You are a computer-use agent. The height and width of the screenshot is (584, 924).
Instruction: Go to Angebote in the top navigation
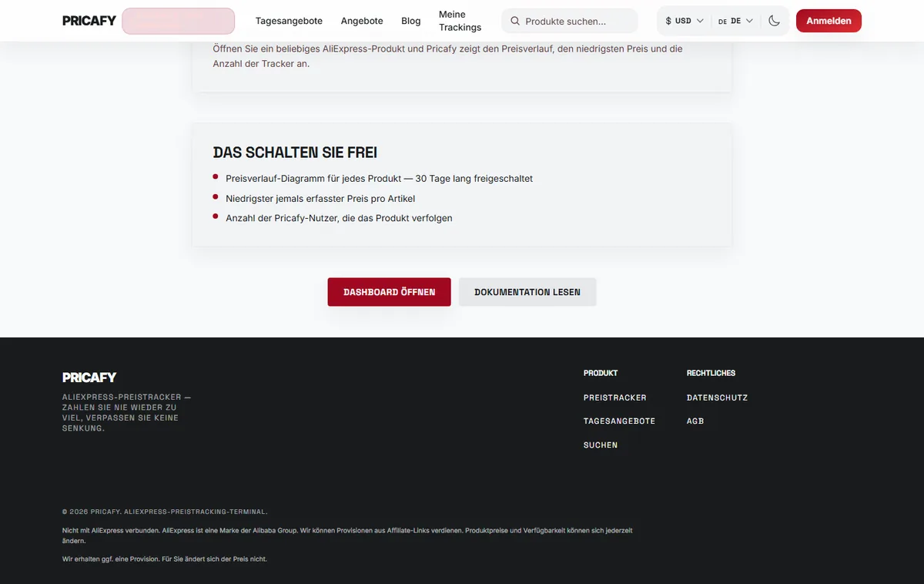tap(362, 21)
